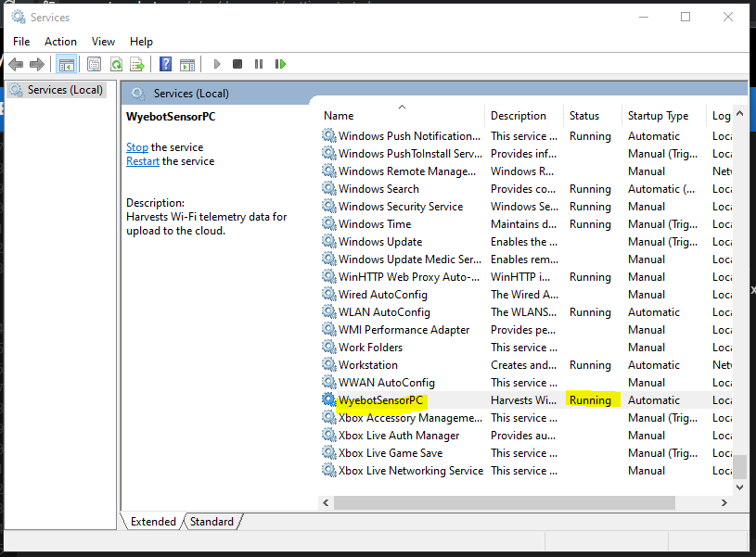Click the Restart the service link
756x557 pixels.
pos(143,160)
